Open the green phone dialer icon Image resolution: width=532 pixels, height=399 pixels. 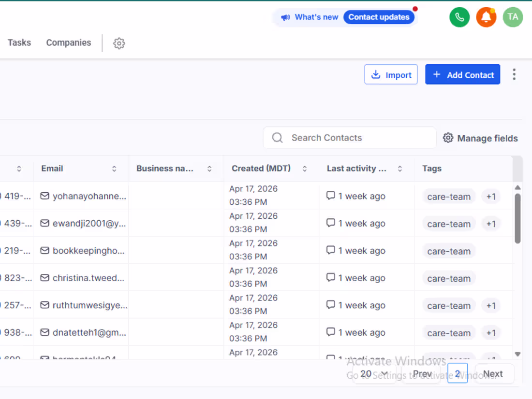pos(459,17)
